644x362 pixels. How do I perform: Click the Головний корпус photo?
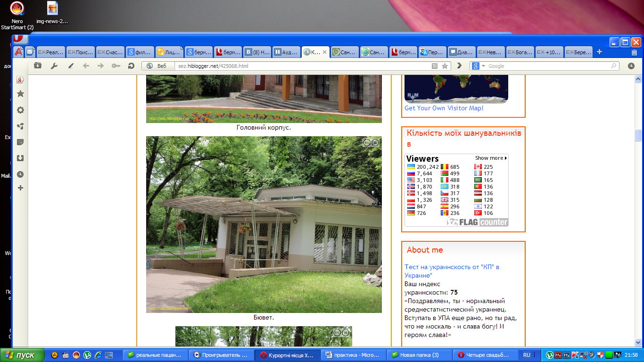pos(264,99)
